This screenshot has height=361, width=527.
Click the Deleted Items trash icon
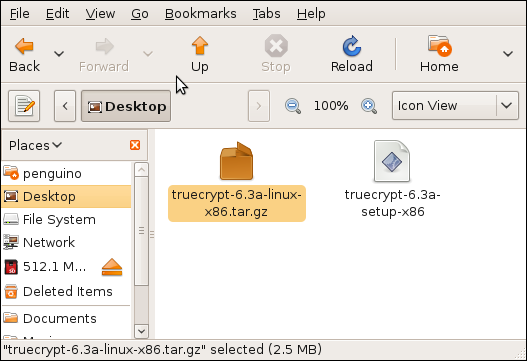pyautogui.click(x=11, y=291)
